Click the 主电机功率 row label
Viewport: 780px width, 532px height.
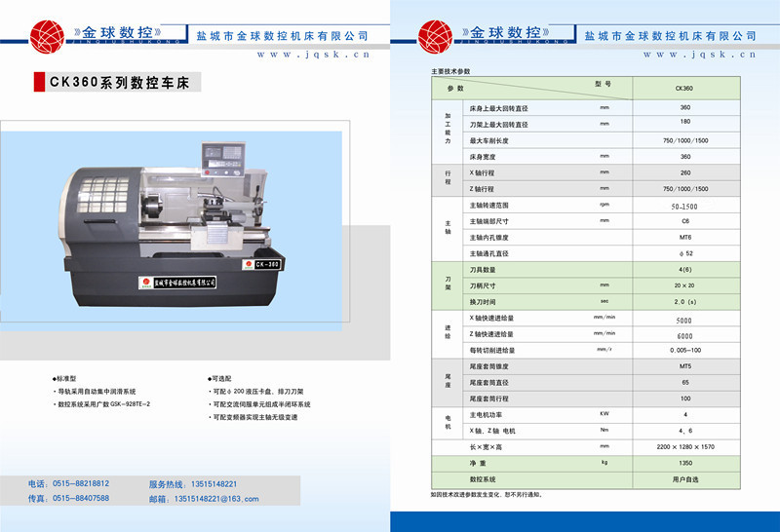coord(486,415)
